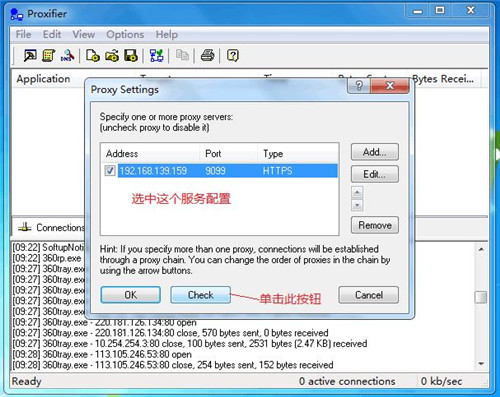Click the Proxifier app icon in title bar
The width and height of the screenshot is (500, 397).
coord(16,14)
